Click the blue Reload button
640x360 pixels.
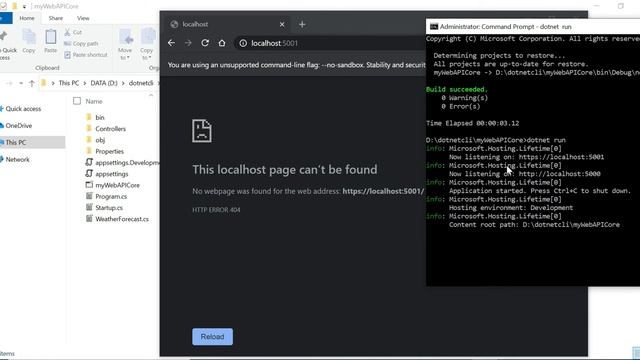tap(212, 337)
